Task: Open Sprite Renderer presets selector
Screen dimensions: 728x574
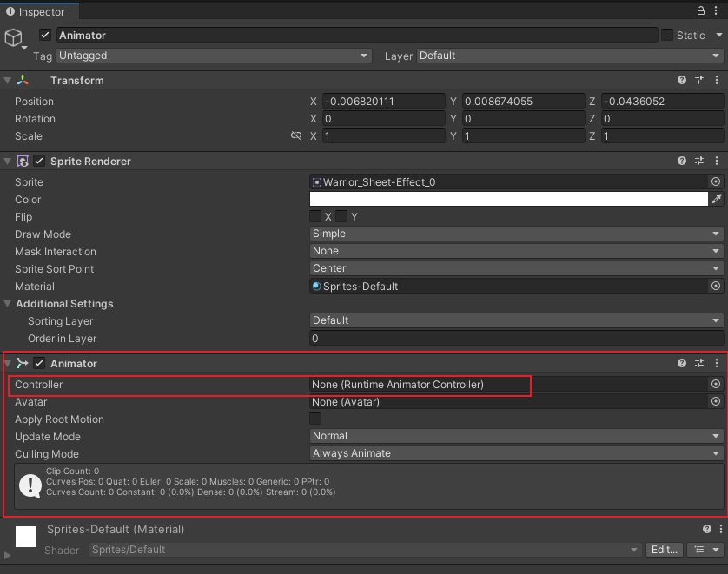Action: point(699,161)
